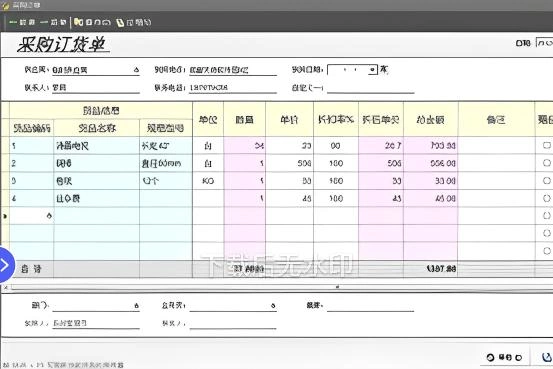Open the date picker dropdown arrow
The width and height of the screenshot is (553, 369).
point(372,69)
